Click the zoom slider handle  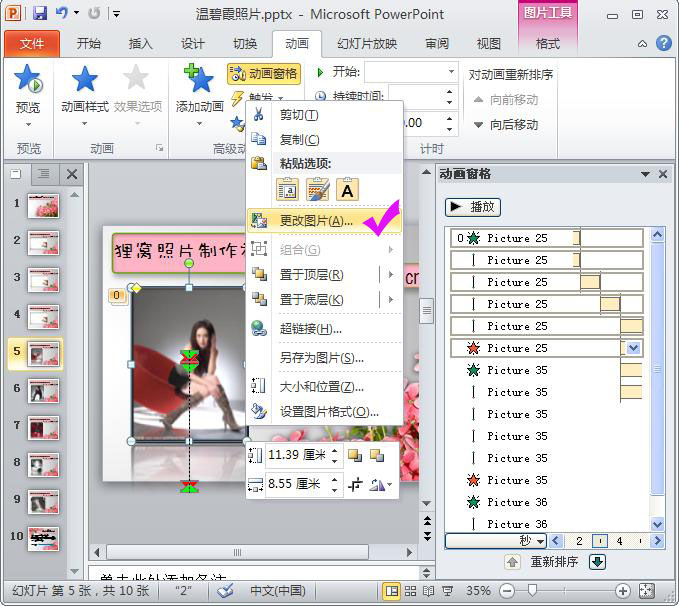532,590
